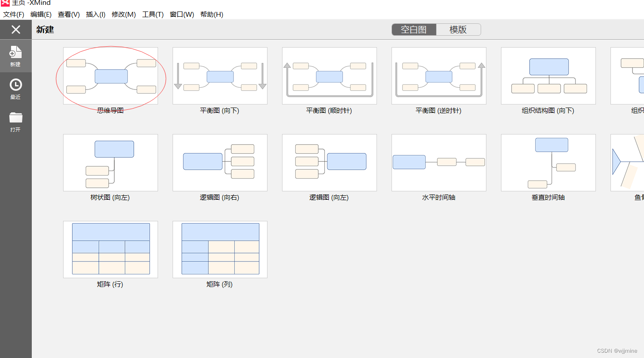
Task: Choose the 平衡图 (逆时针) thumbnail
Action: click(x=439, y=76)
